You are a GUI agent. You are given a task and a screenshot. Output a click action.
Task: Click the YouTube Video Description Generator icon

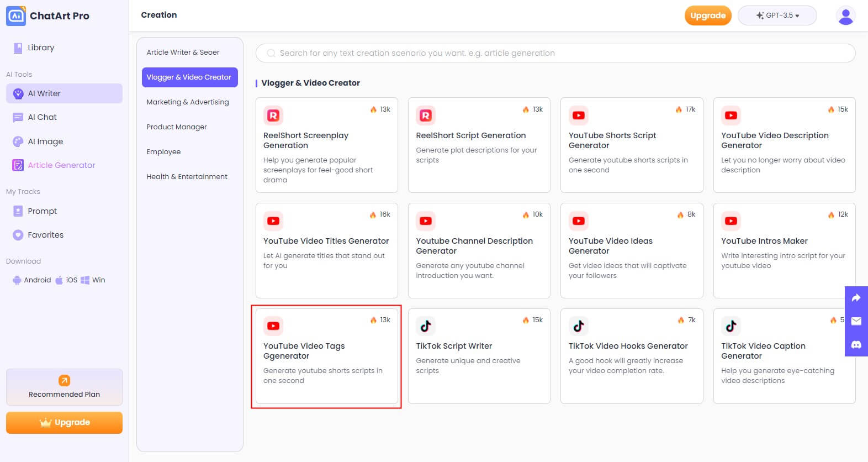pos(731,116)
